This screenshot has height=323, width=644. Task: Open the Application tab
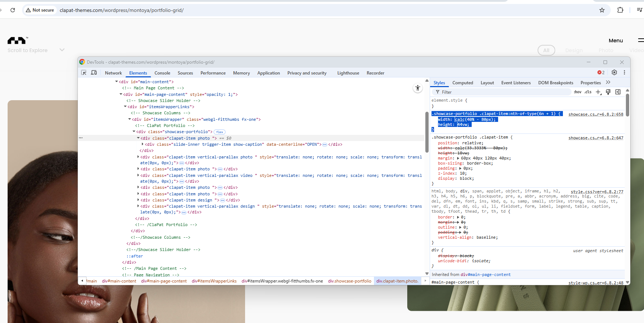pos(269,73)
